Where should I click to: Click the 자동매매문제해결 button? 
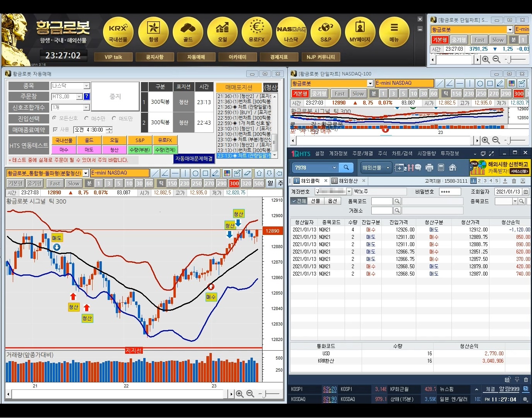tap(194, 159)
